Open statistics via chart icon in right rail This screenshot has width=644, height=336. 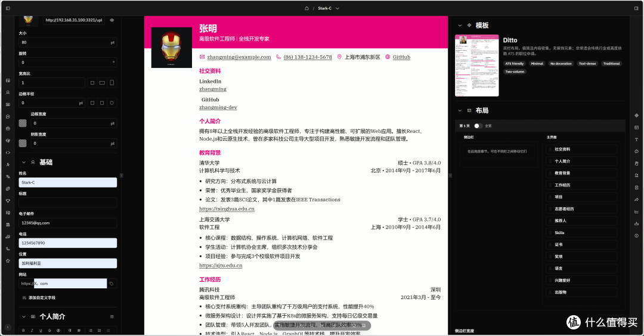[636, 211]
